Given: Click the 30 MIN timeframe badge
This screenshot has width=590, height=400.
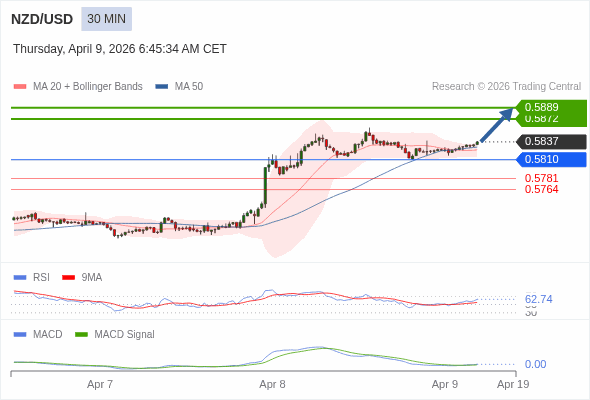Looking at the screenshot, I should [x=106, y=19].
